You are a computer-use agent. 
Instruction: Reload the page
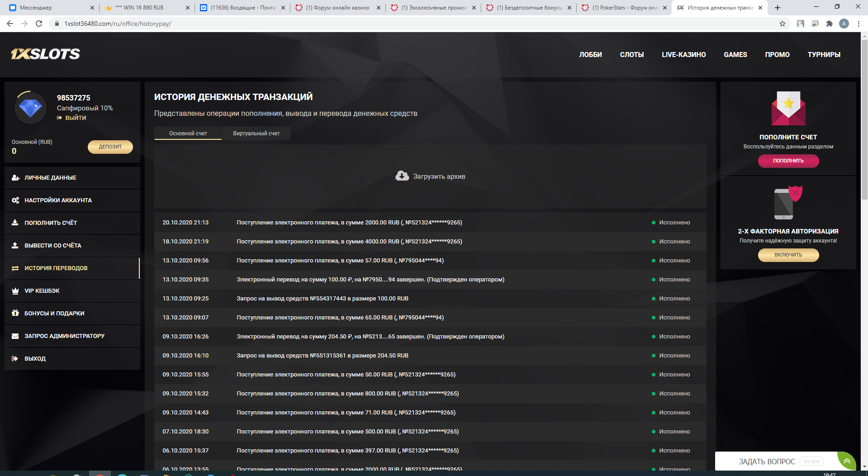[39, 24]
